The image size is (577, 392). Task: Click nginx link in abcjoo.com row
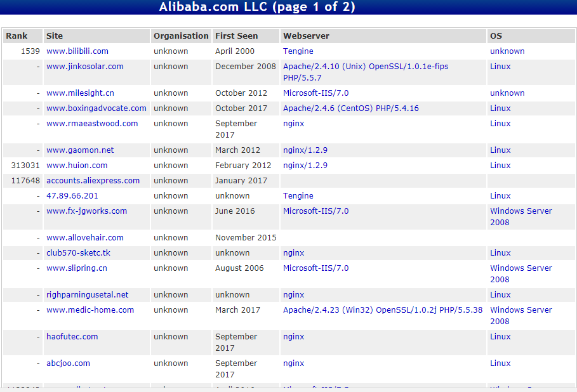pyautogui.click(x=294, y=363)
